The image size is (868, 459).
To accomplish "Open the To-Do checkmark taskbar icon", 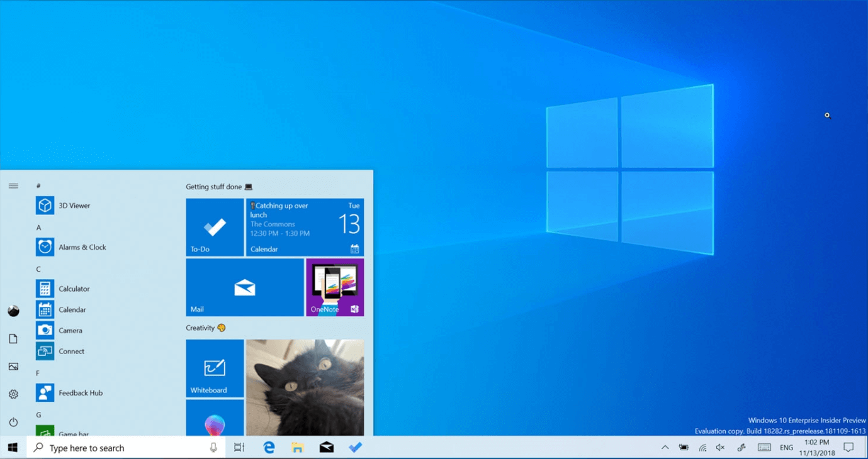I will point(356,448).
